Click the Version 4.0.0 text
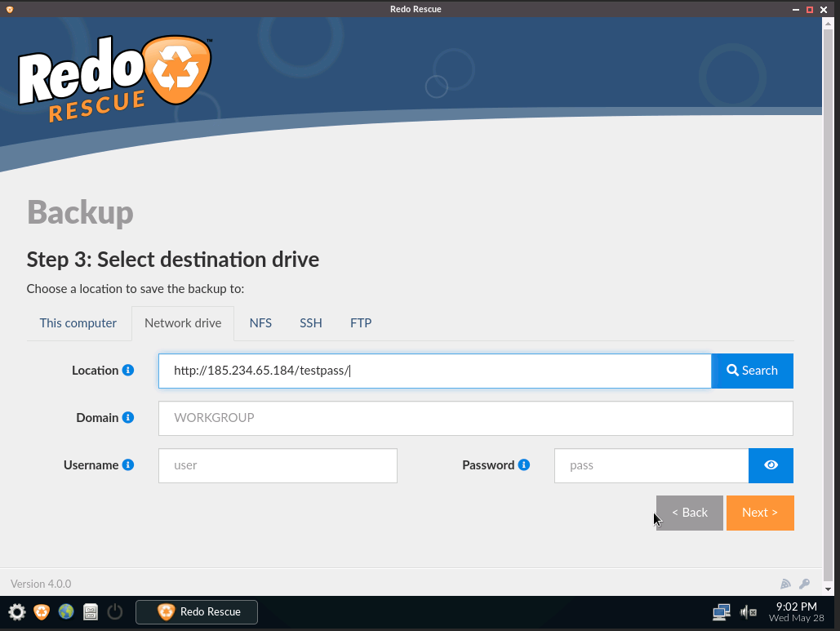The width and height of the screenshot is (840, 631). pos(41,584)
